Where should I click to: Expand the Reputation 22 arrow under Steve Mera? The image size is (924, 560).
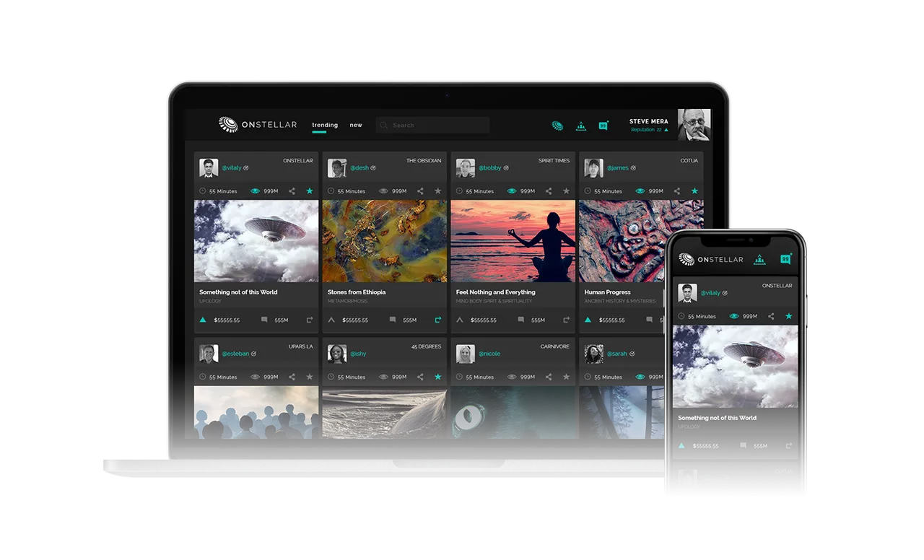pos(666,130)
